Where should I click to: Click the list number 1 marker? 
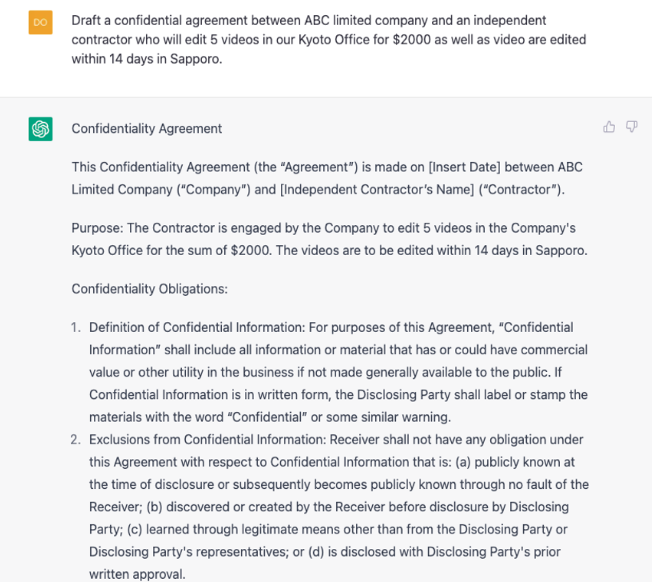click(x=76, y=328)
